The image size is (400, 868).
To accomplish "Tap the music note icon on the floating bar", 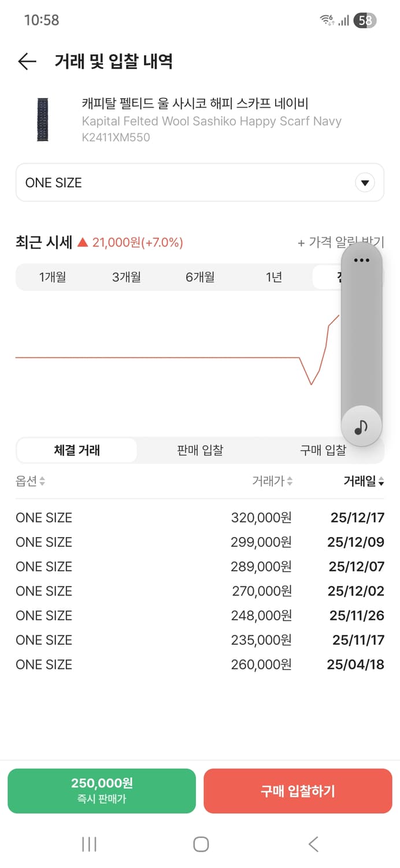I will (x=361, y=425).
